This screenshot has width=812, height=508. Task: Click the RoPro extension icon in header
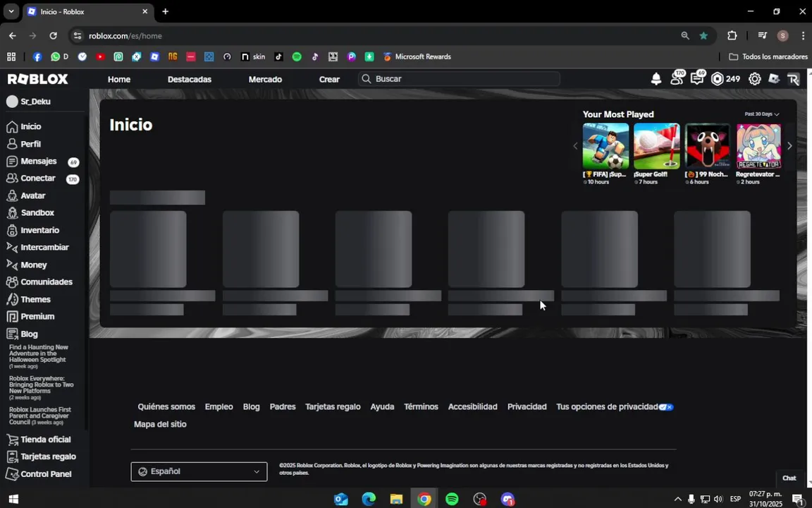click(x=794, y=79)
